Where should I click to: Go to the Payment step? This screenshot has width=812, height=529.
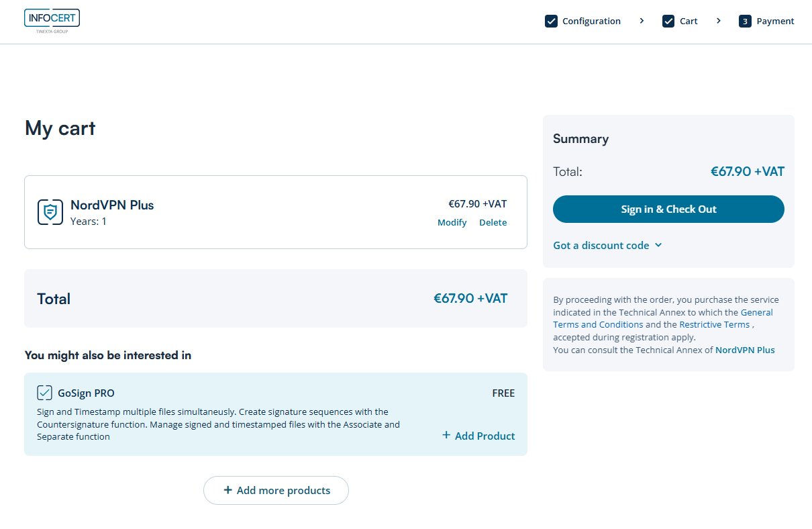click(775, 21)
